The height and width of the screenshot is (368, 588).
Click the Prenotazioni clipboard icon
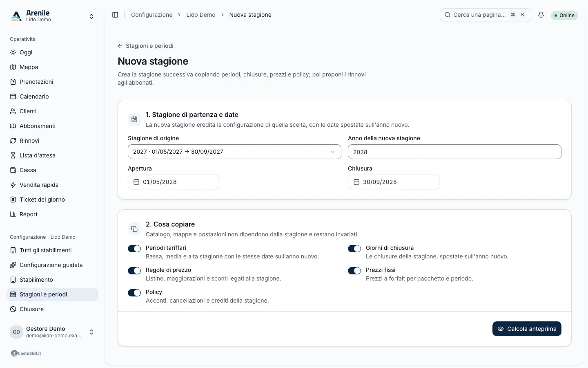click(x=13, y=82)
